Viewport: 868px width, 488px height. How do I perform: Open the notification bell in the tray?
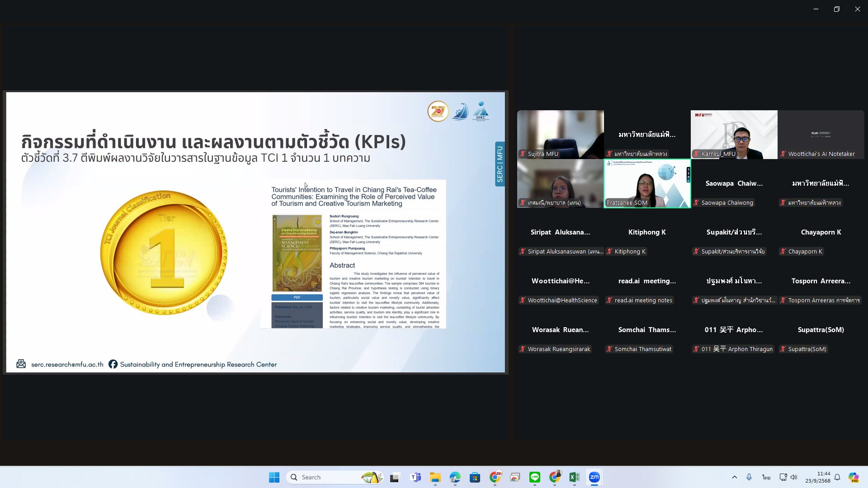point(837,477)
